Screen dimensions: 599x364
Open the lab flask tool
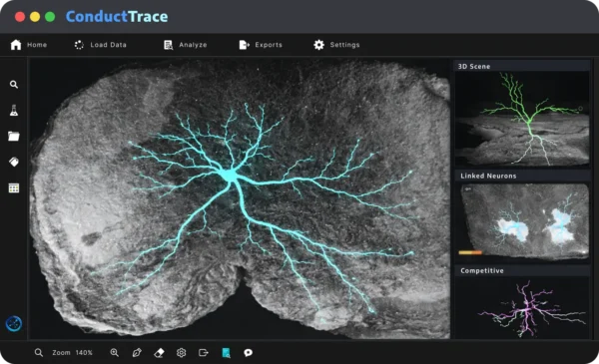click(x=14, y=111)
